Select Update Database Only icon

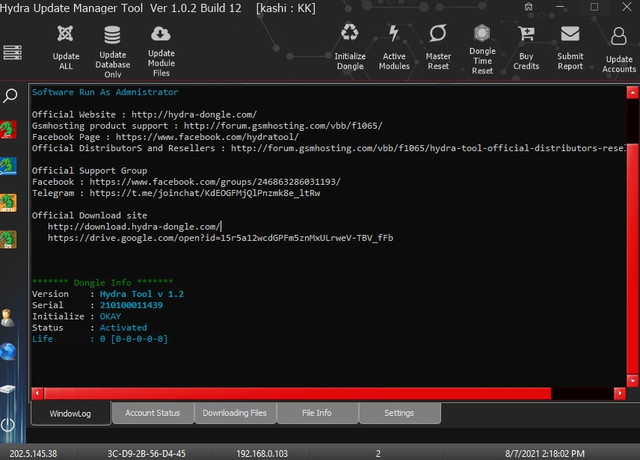click(x=112, y=35)
